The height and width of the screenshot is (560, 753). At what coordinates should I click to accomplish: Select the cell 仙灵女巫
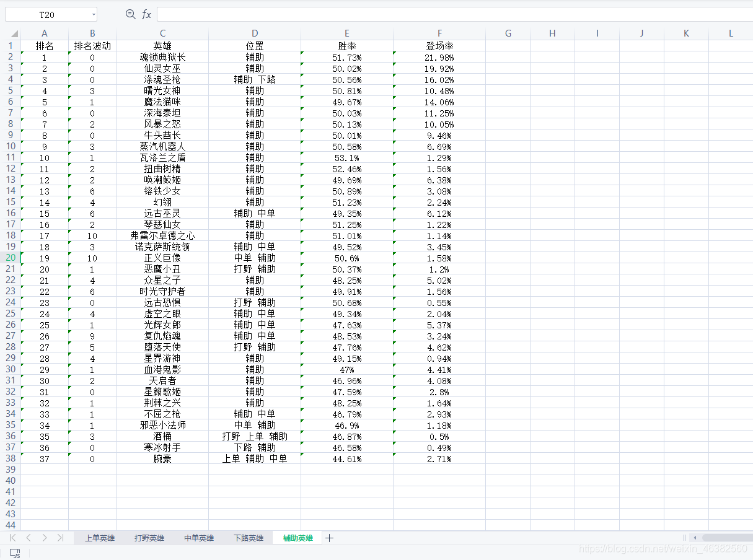(162, 68)
